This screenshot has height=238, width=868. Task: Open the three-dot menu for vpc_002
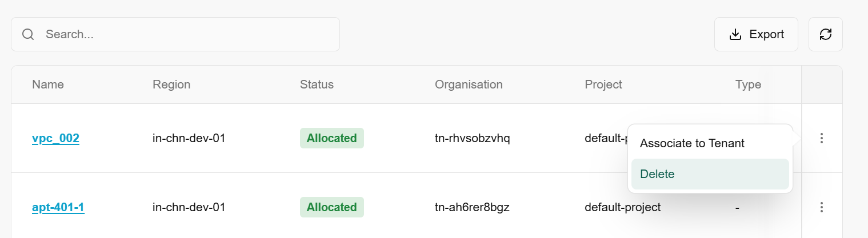pyautogui.click(x=821, y=138)
